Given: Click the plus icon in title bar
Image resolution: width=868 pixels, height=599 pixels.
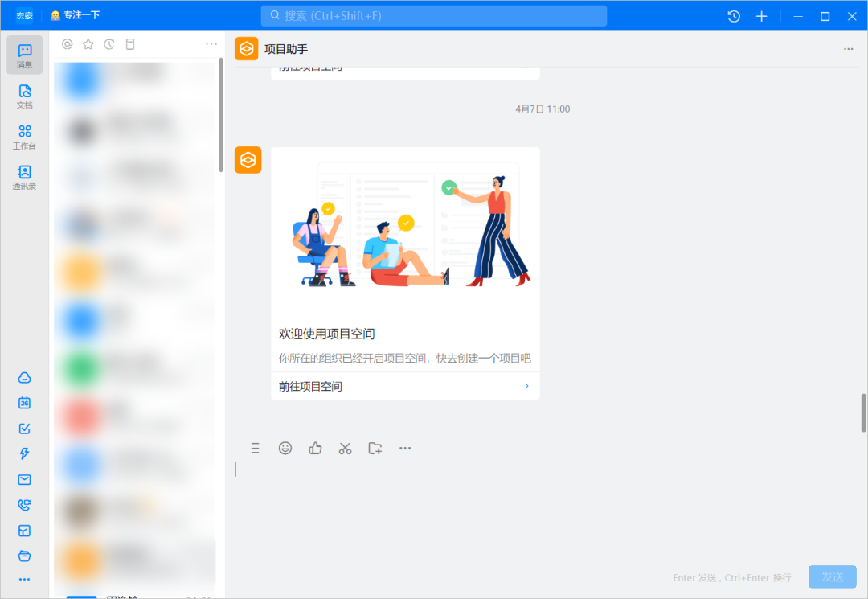Looking at the screenshot, I should tap(762, 16).
